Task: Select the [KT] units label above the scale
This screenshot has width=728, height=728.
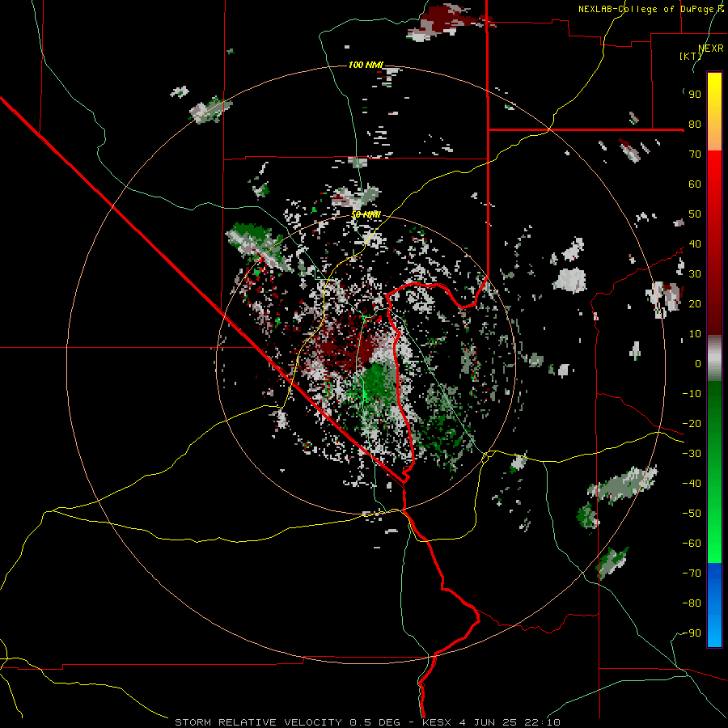Action: [691, 56]
